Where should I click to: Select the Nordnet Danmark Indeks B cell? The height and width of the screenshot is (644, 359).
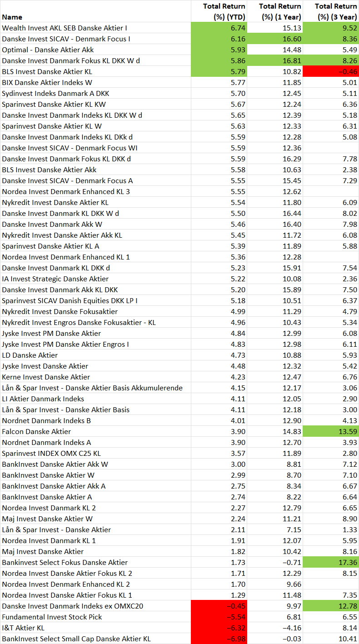coord(96,420)
